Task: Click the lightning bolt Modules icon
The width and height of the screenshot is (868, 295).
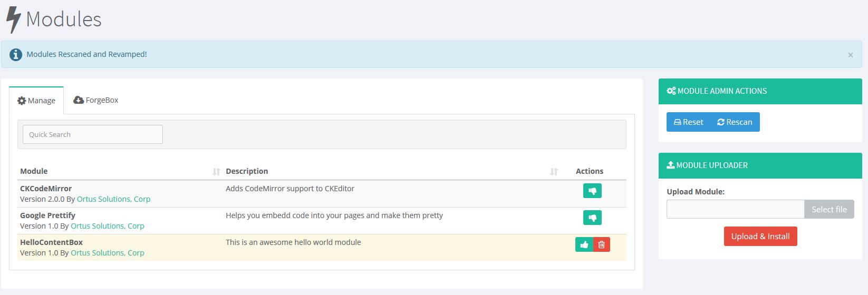Action: tap(14, 20)
